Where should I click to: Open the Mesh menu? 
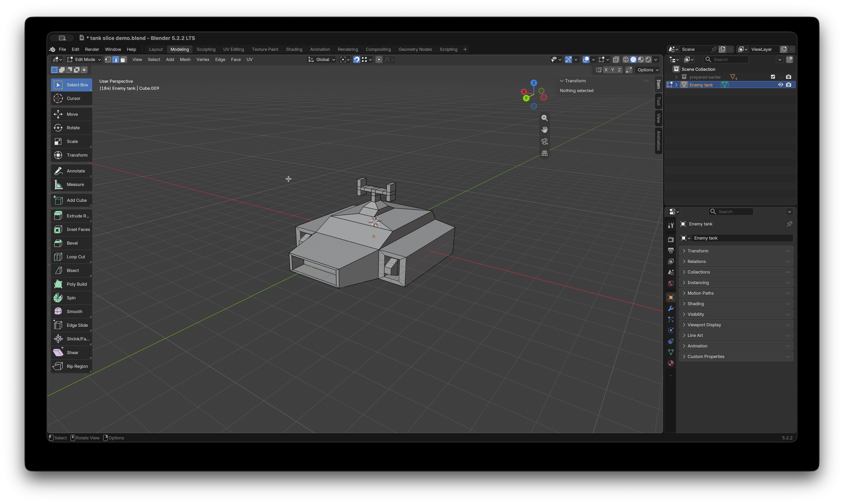(x=185, y=59)
